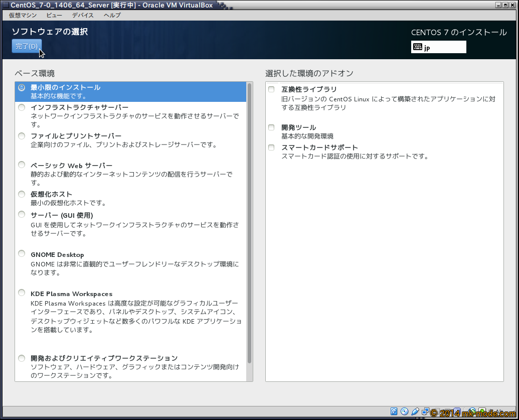Enable the 互換性ライブラリ add-on checkbox

point(271,89)
